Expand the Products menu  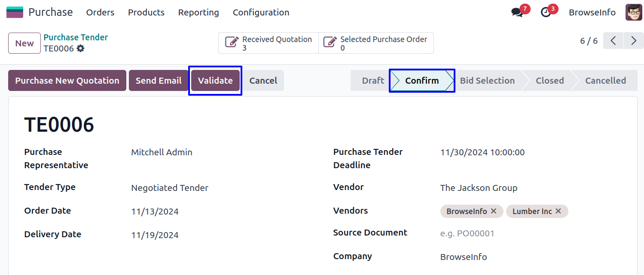(x=146, y=12)
